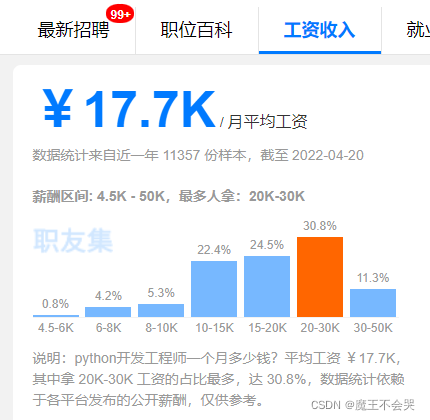Select the 工资收入 tab

coord(320,30)
